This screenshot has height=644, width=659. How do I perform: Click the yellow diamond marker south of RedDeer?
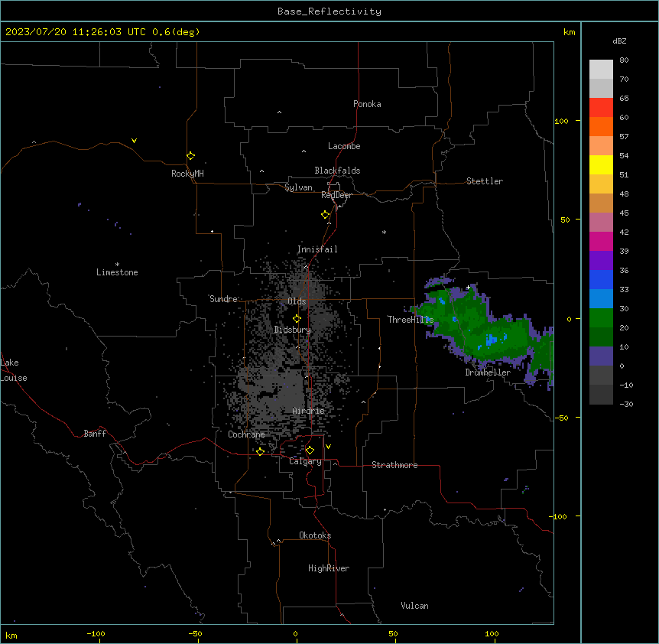point(326,215)
